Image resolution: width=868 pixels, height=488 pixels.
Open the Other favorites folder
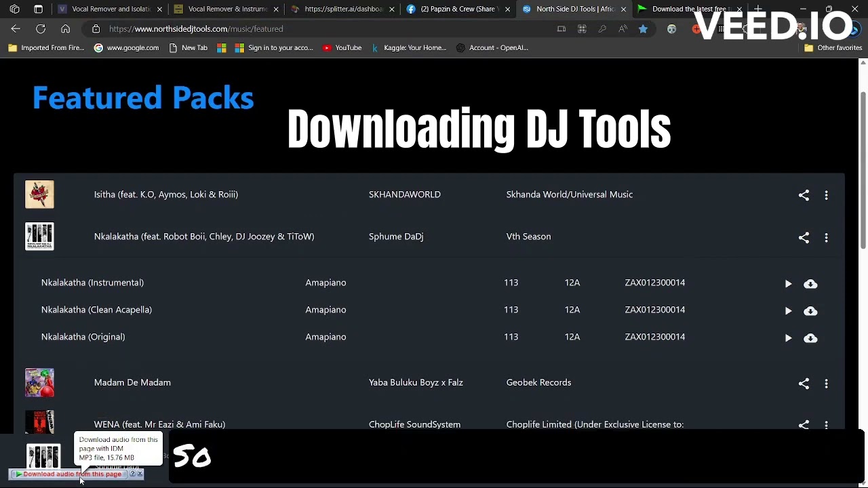click(833, 48)
